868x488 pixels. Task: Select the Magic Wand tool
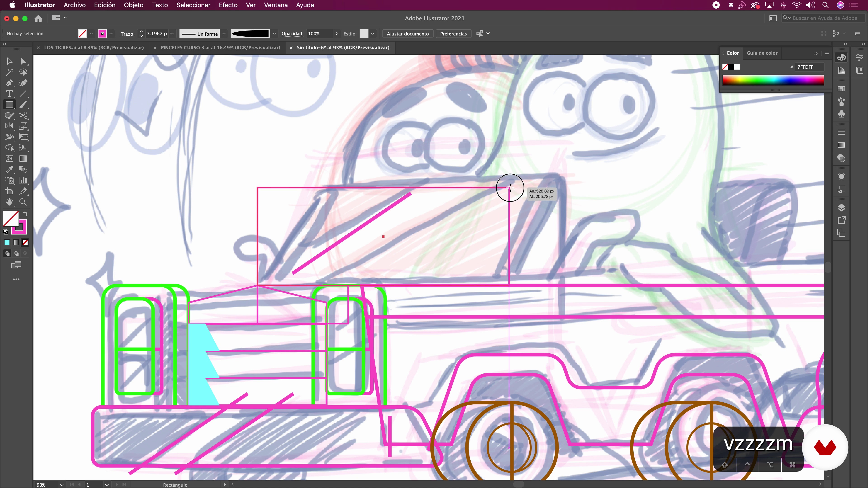point(9,72)
